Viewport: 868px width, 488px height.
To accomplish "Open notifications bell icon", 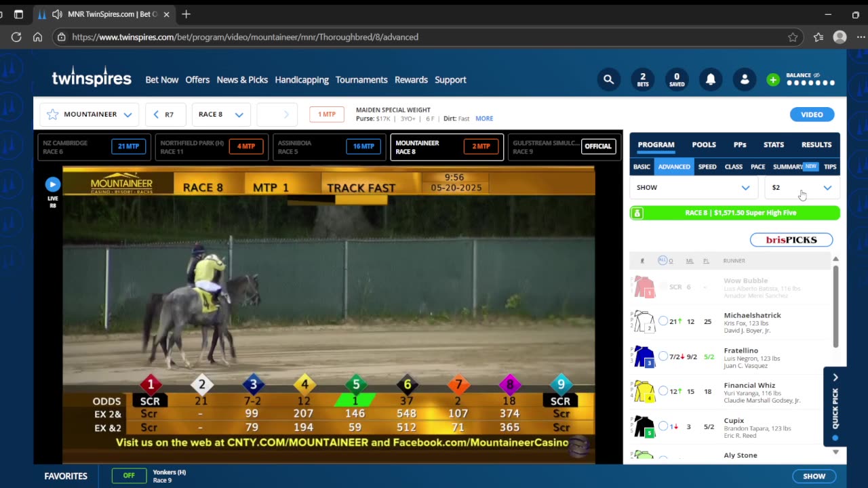I will pos(711,80).
